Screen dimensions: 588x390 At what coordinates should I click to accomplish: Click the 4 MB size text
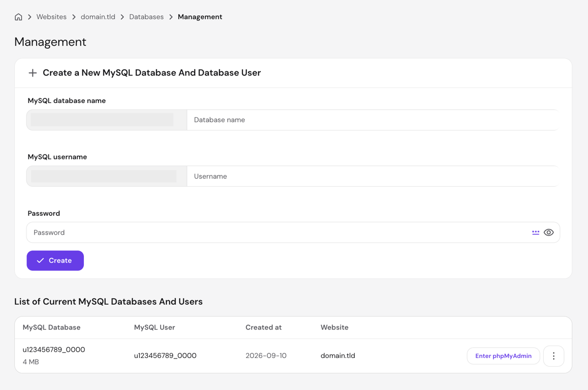(31, 362)
